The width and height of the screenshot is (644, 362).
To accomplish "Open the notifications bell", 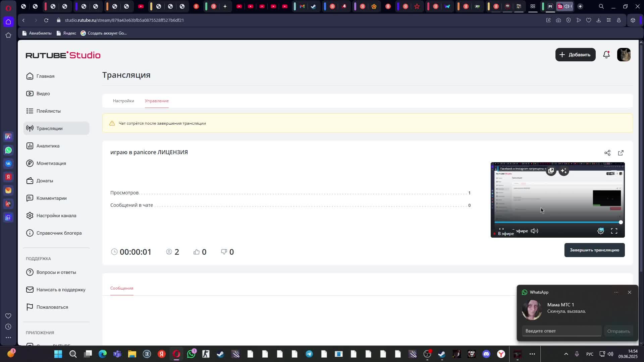I will (x=606, y=55).
